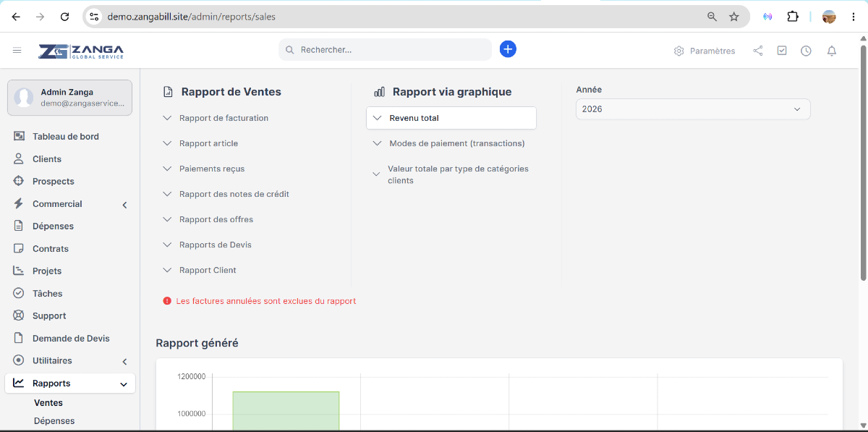868x432 pixels.
Task: Select the Ventes submenu item
Action: [x=48, y=403]
